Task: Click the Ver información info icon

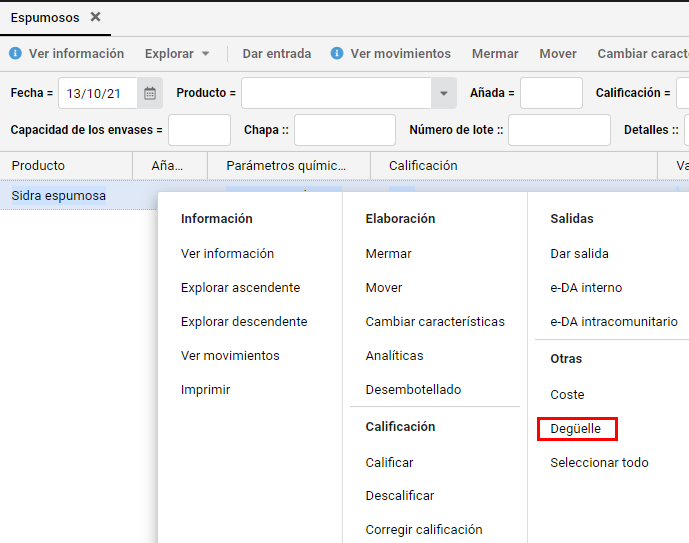Action: click(x=15, y=53)
